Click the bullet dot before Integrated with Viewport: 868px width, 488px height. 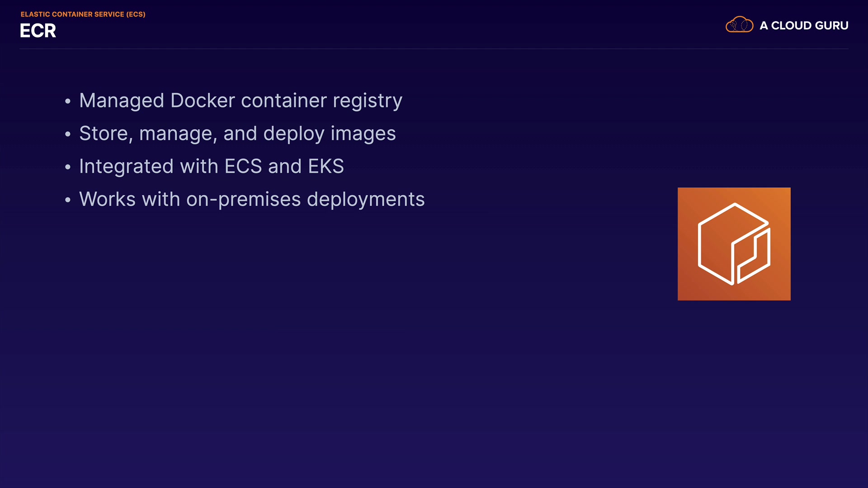point(68,167)
